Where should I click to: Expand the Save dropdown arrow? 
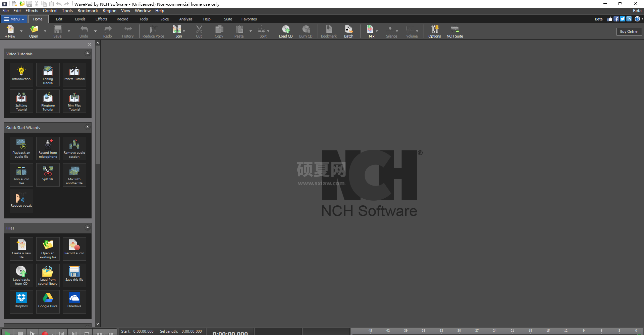tap(69, 31)
